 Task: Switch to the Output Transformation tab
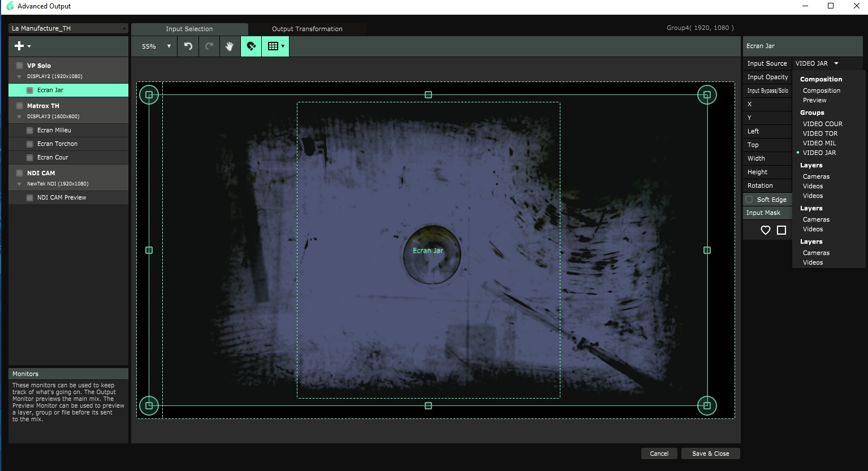point(307,29)
